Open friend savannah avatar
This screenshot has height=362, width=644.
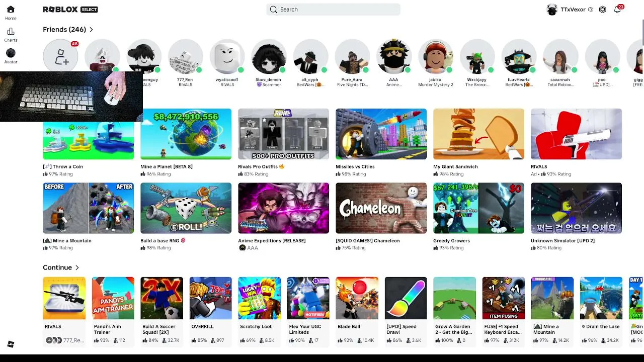[x=560, y=57]
